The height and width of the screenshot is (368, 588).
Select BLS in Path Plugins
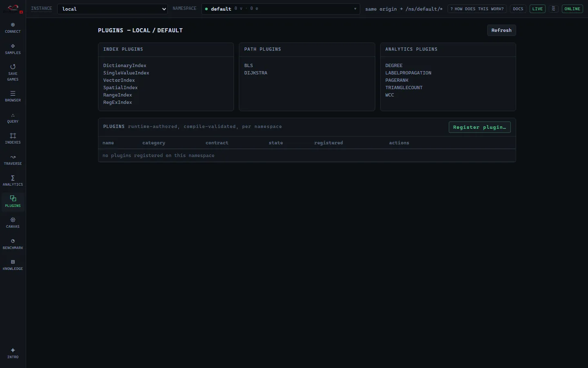coord(249,65)
